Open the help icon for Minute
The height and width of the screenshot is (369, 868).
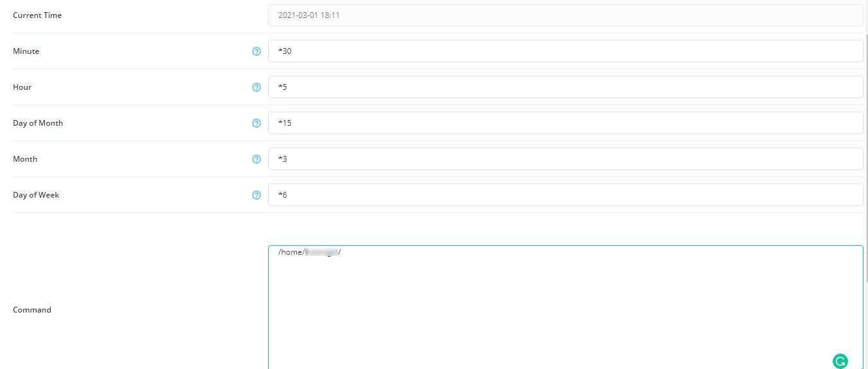click(257, 51)
